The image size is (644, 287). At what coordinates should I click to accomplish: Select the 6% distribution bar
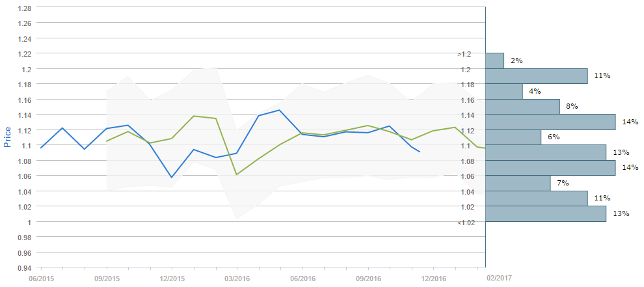pyautogui.click(x=513, y=137)
